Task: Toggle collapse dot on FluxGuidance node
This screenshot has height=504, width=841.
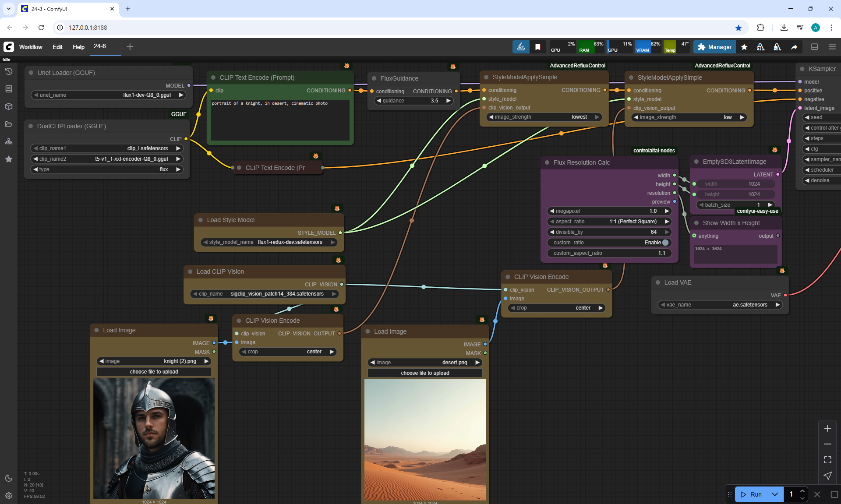Action: [374, 78]
